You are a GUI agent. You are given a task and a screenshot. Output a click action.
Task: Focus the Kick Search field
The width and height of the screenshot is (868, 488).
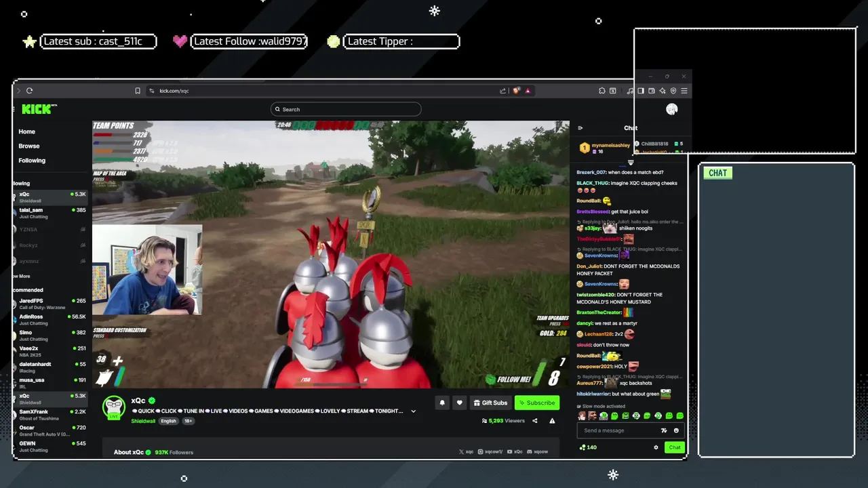click(x=346, y=109)
